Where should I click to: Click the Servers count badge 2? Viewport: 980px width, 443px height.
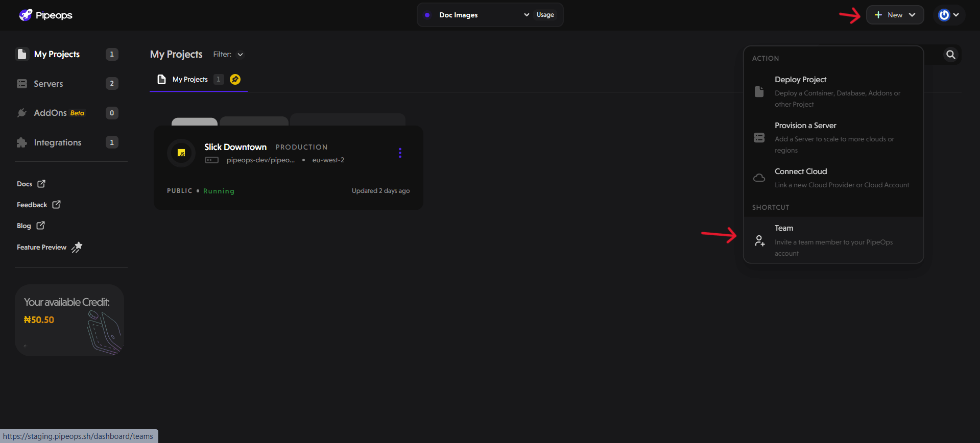[112, 84]
